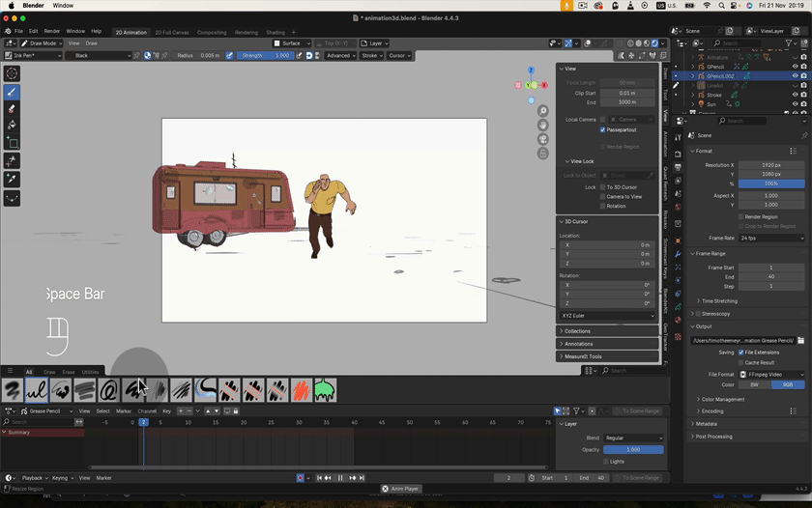Toggle camera view gizmo icon
This screenshot has width=812, height=508.
pyautogui.click(x=543, y=139)
